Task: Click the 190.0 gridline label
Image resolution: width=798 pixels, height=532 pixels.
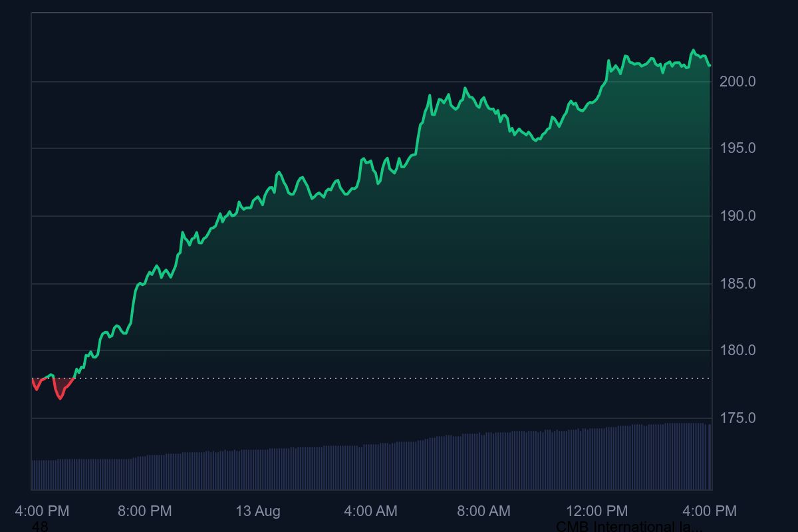Action: (740, 215)
